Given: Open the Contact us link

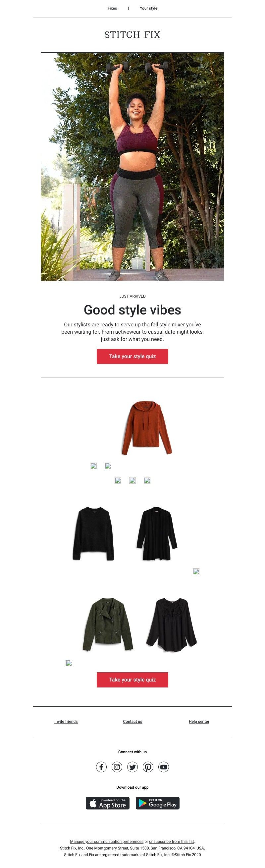Looking at the screenshot, I should pyautogui.click(x=133, y=722).
